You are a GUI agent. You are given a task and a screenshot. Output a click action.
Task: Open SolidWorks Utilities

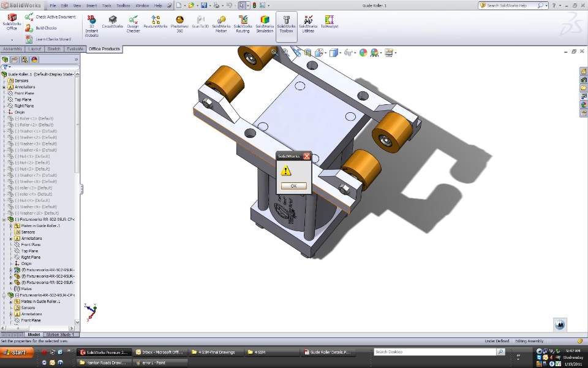(308, 24)
